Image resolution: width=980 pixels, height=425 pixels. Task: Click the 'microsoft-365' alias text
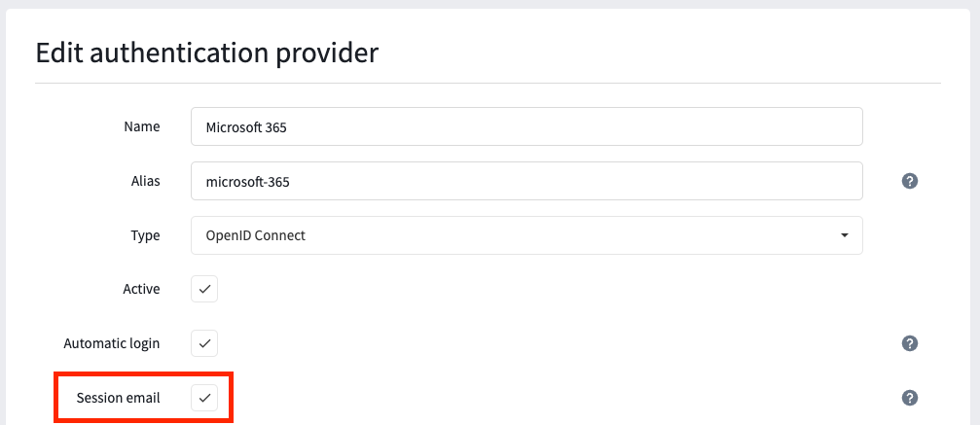point(247,182)
